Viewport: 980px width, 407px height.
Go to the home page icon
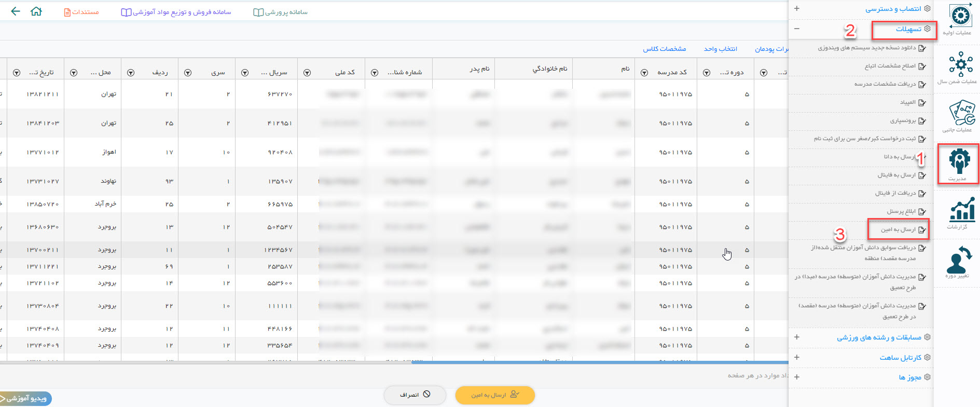click(x=36, y=11)
